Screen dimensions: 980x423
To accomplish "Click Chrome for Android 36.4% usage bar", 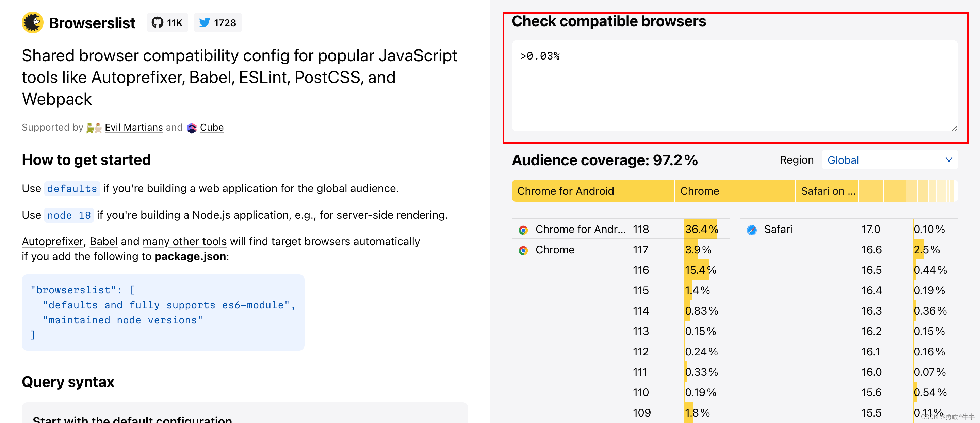I will [701, 229].
